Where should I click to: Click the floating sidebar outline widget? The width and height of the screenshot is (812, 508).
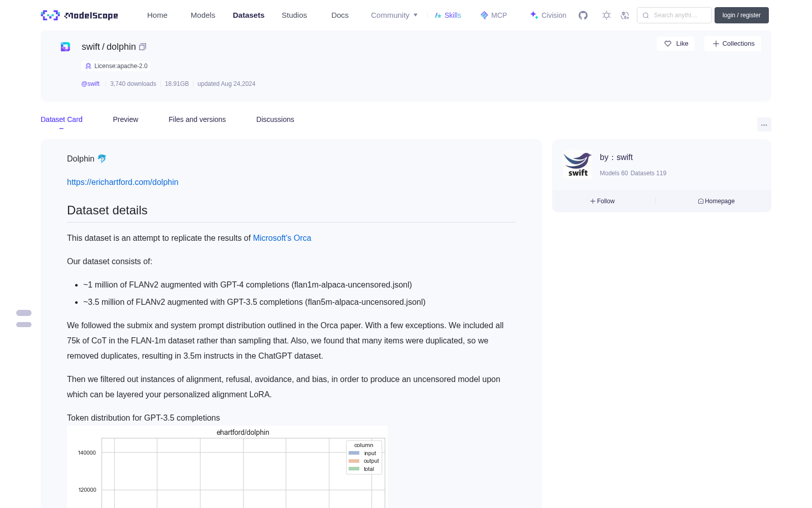[x=24, y=319]
